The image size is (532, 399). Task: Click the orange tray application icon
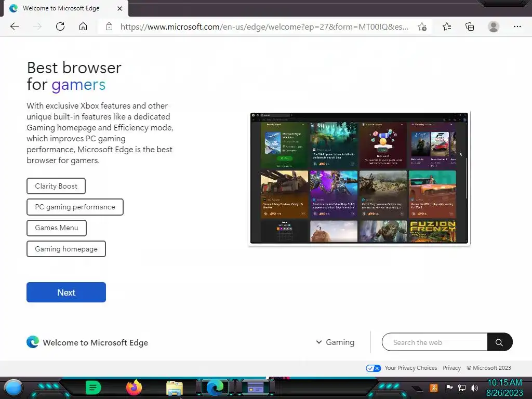click(x=434, y=388)
